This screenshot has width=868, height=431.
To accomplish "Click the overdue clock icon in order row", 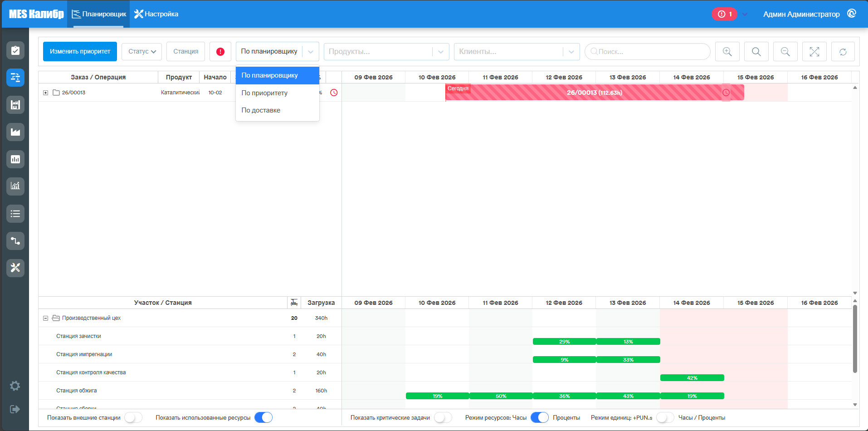I will (334, 93).
